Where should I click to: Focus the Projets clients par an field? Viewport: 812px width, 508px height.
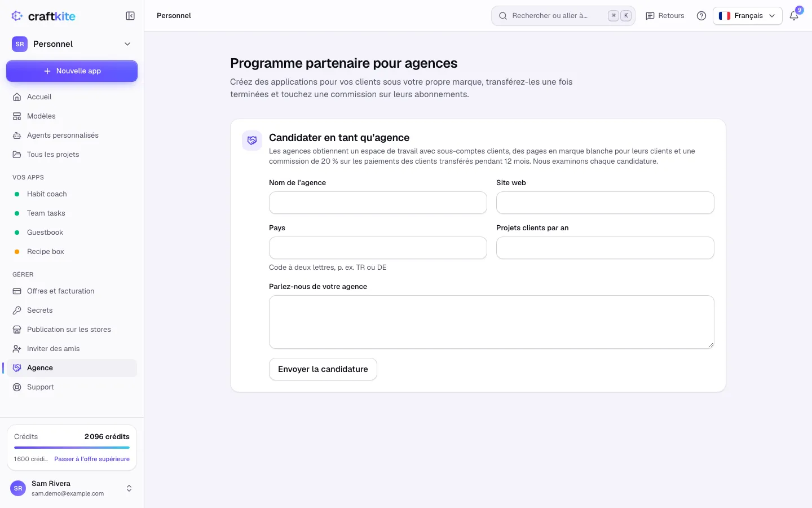click(605, 248)
